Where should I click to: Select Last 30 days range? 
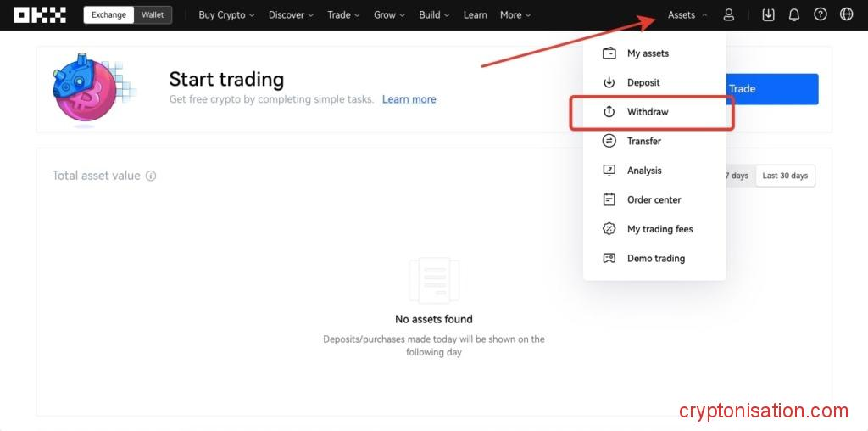point(785,176)
